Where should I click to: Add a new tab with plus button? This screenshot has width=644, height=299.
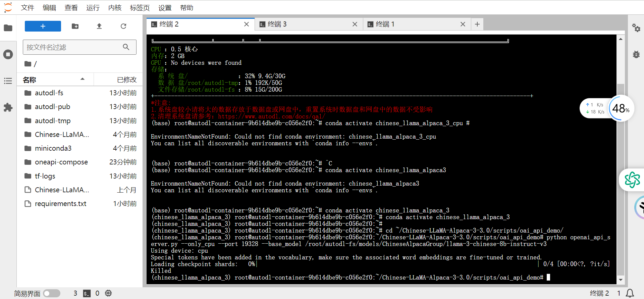click(x=477, y=24)
